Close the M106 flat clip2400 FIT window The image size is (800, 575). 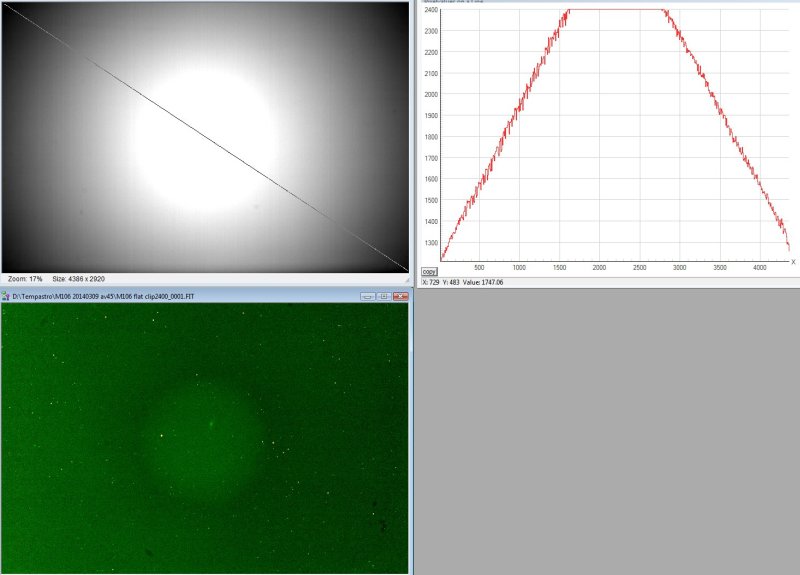coord(401,296)
